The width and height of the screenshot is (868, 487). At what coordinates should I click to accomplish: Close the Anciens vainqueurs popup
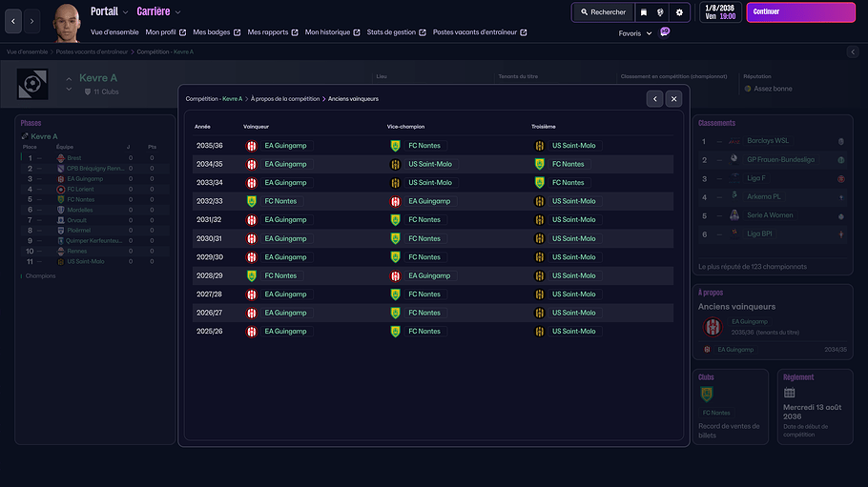pyautogui.click(x=673, y=99)
